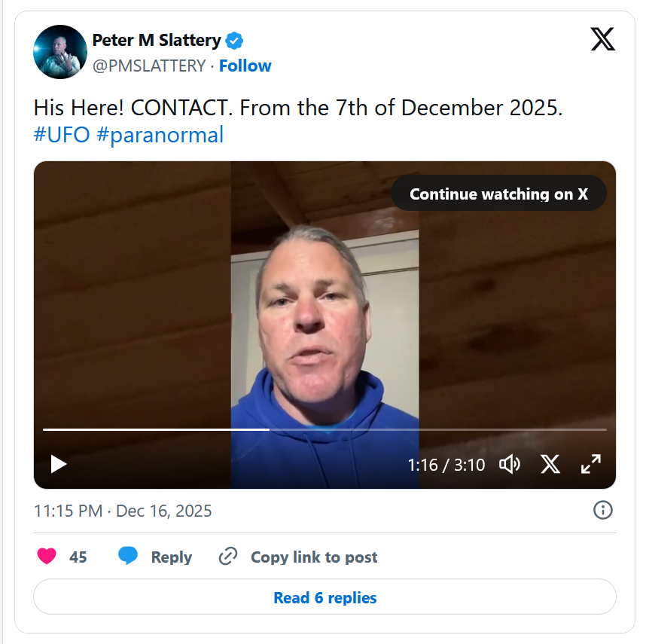This screenshot has height=644, width=646.
Task: Click Copy link to post text
Action: click(x=314, y=557)
